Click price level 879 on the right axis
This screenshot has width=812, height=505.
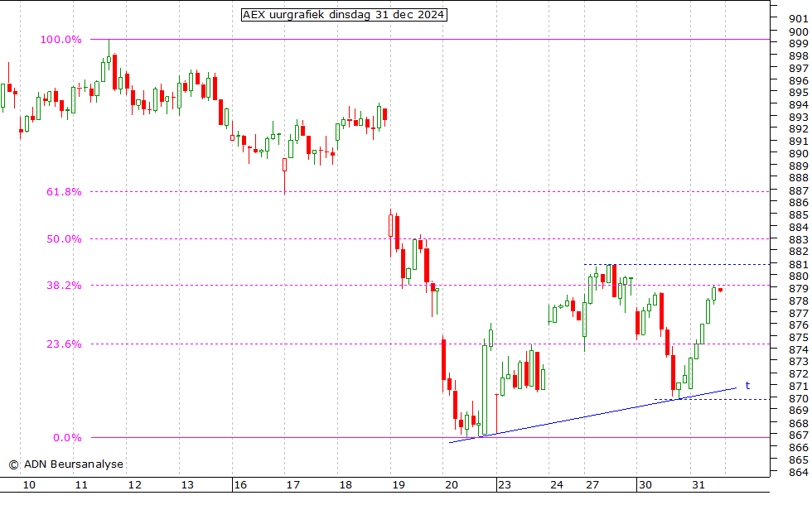pos(799,289)
